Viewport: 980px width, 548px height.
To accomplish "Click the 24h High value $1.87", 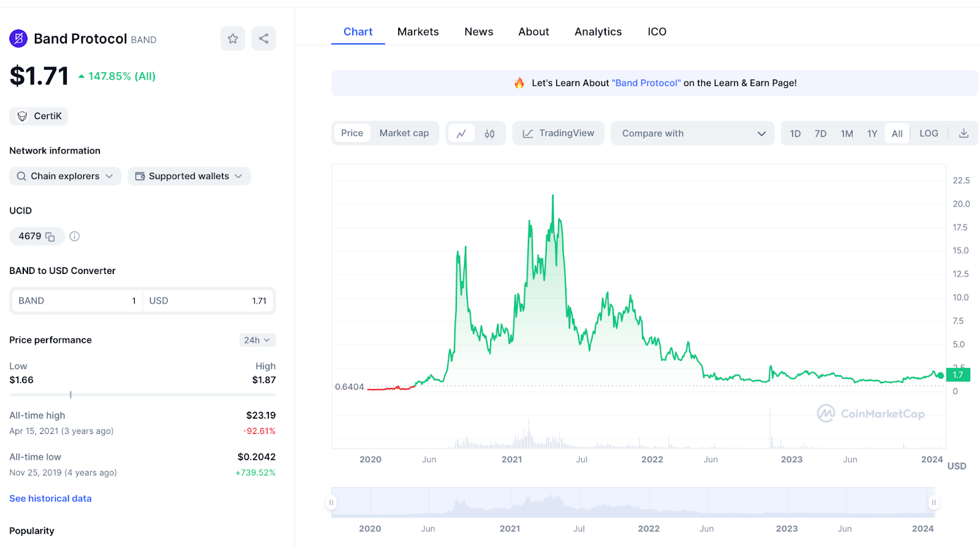I will coord(264,380).
